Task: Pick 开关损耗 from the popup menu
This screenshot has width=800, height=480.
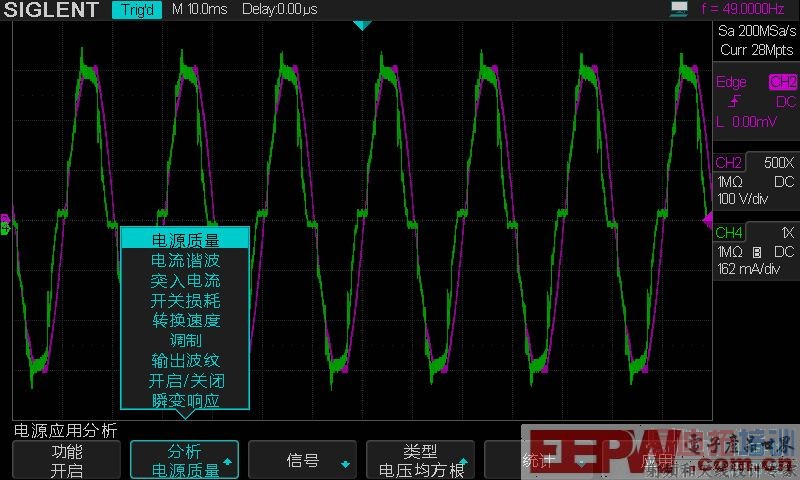Action: point(185,300)
